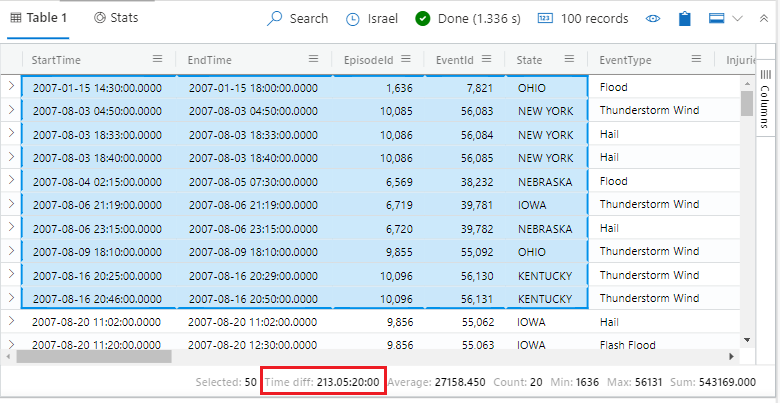Click the vertical scrollbar up arrow
780x403 pixels.
click(747, 83)
